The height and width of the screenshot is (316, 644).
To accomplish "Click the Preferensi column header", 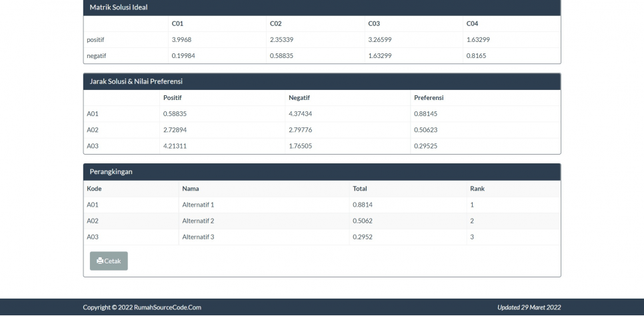I will coord(429,97).
